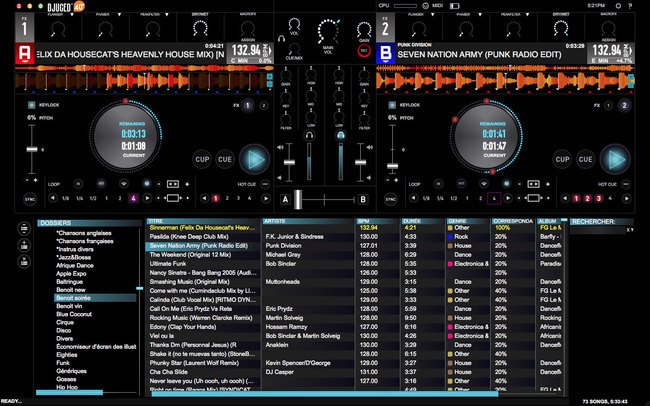Select the FX 1 unit tab
Image resolution: width=650 pixels, height=406 pixels.
click(24, 27)
